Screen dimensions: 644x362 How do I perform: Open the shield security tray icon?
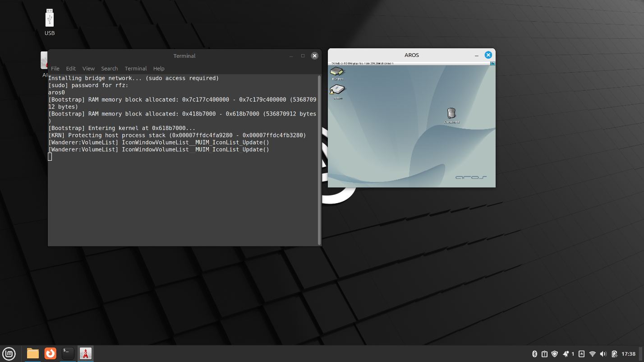555,354
